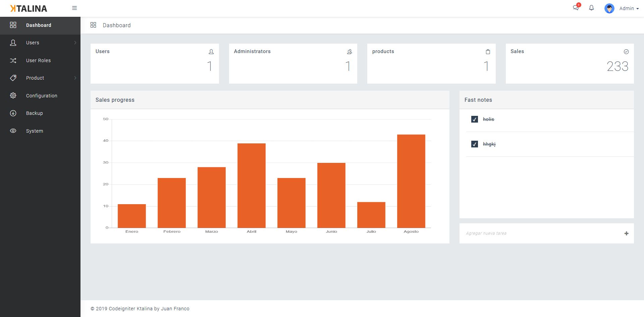
Task: Click the Backup download icon in sidebar
Action: [x=13, y=113]
